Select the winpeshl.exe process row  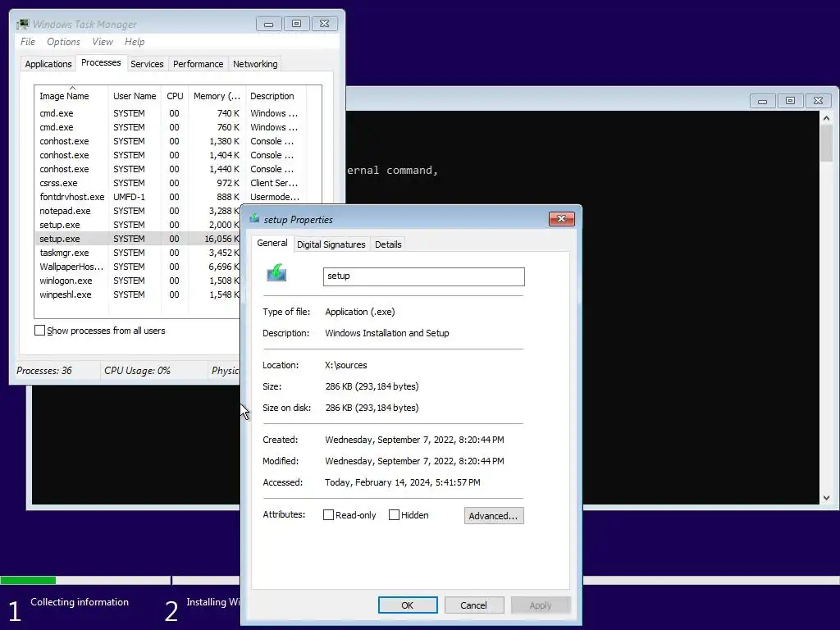click(x=139, y=294)
